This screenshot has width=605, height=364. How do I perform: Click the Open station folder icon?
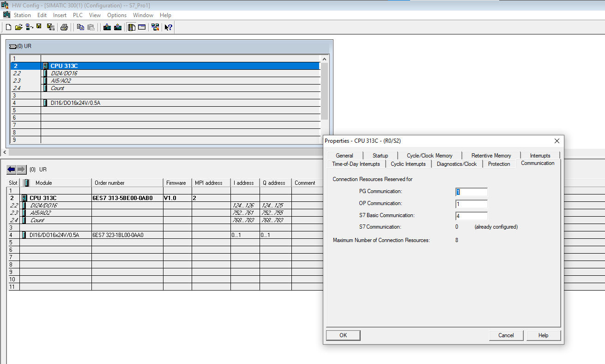coord(18,27)
